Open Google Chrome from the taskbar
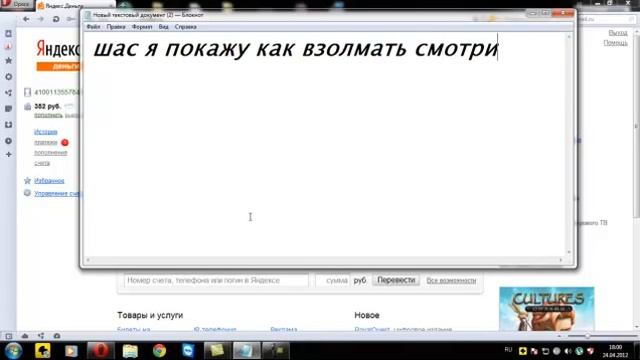The width and height of the screenshot is (640, 360). coord(159,351)
